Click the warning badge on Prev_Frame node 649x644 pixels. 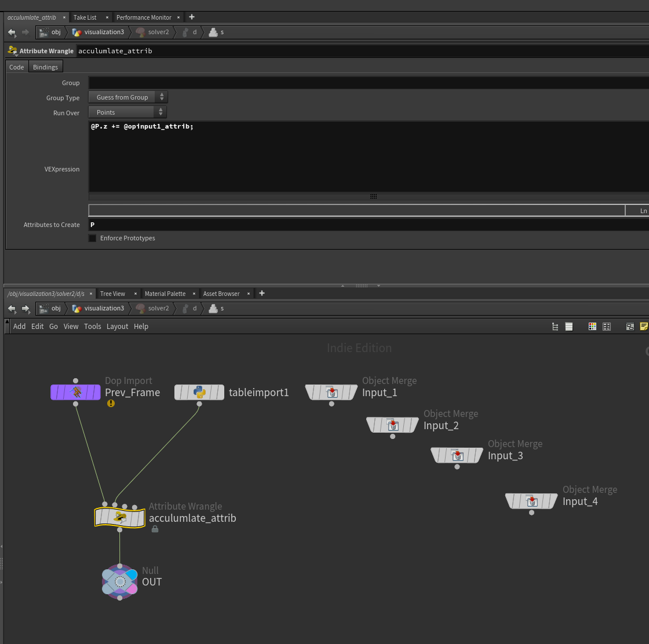pyautogui.click(x=111, y=403)
